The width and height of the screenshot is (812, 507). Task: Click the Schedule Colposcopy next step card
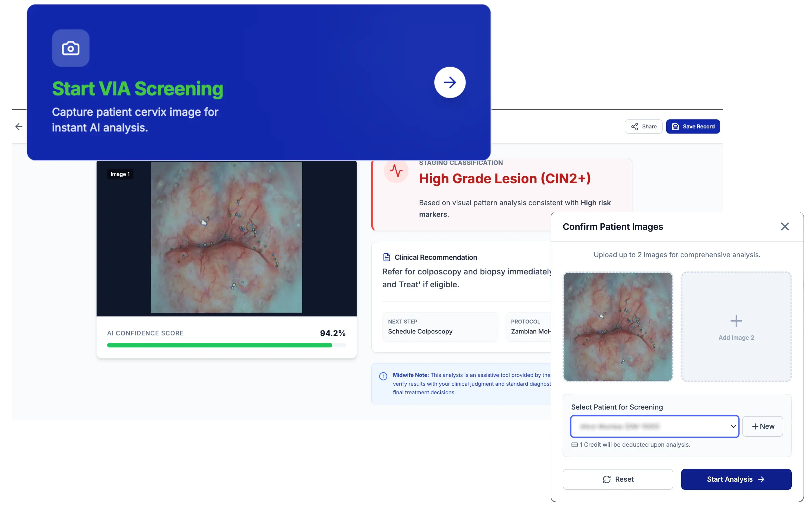click(x=440, y=327)
